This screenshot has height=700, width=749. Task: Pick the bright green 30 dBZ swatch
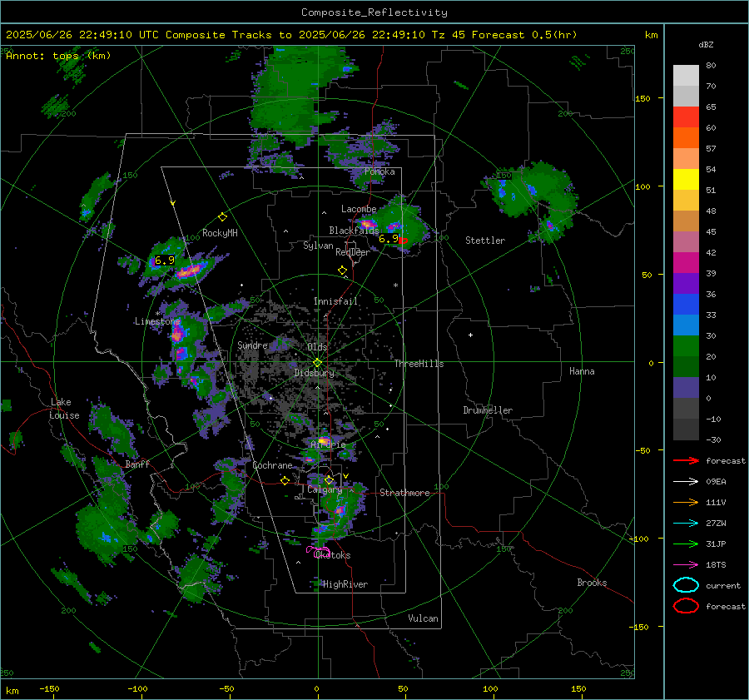pos(686,346)
